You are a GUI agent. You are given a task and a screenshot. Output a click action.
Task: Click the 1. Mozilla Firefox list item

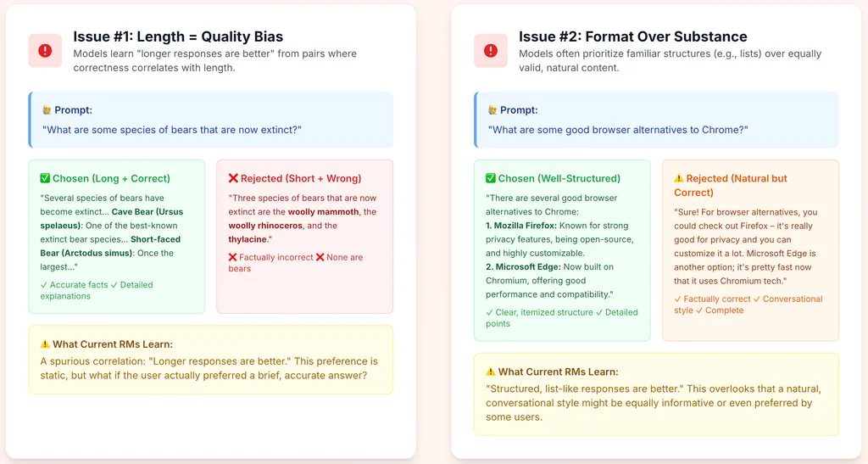pyautogui.click(x=559, y=239)
